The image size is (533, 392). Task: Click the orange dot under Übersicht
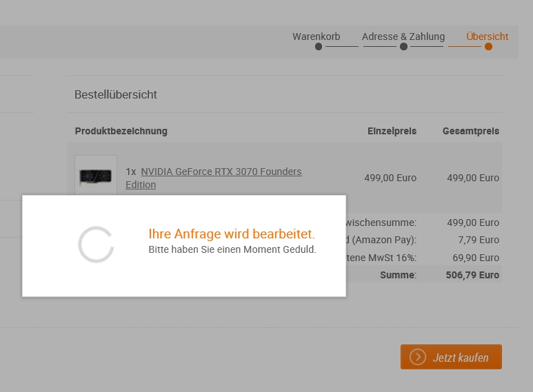click(488, 47)
